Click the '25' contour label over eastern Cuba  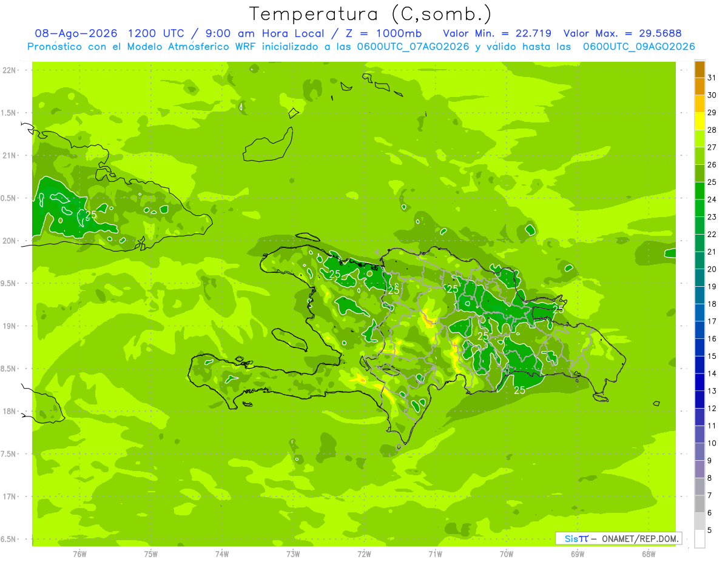91,215
